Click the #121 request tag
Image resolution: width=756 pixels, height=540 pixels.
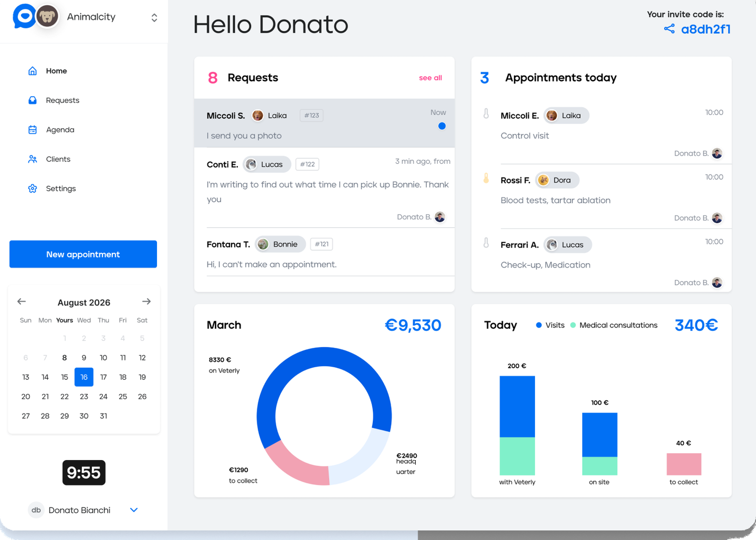321,244
